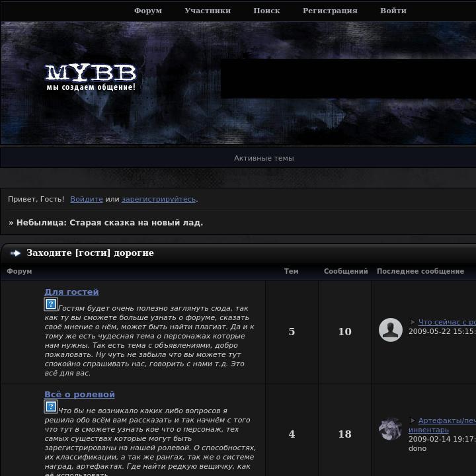Open the Регистрация menu item

(330, 11)
